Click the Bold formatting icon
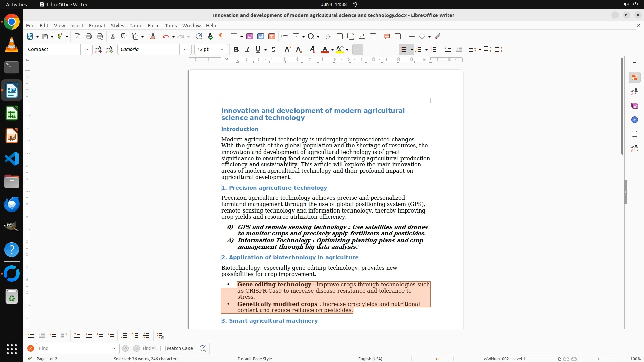This screenshot has height=362, width=644. (236, 49)
